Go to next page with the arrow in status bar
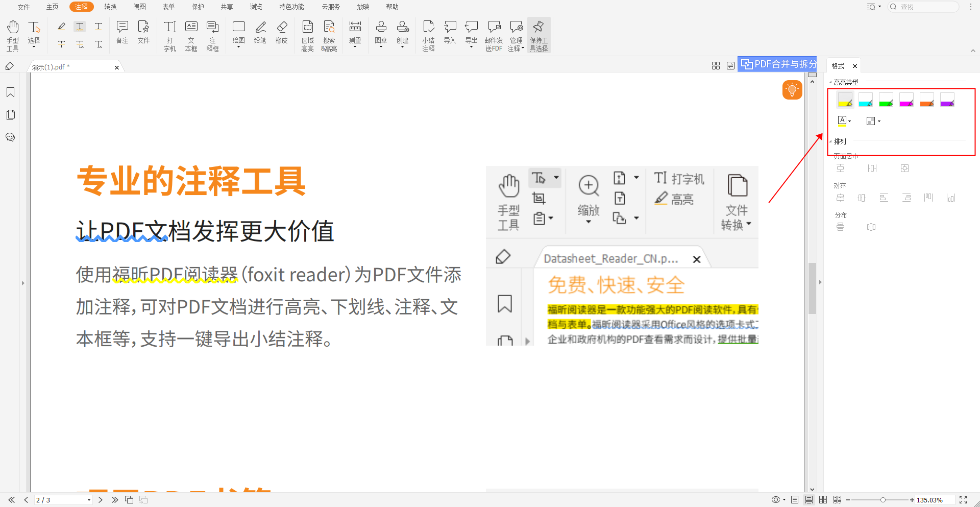980x507 pixels. (x=101, y=500)
